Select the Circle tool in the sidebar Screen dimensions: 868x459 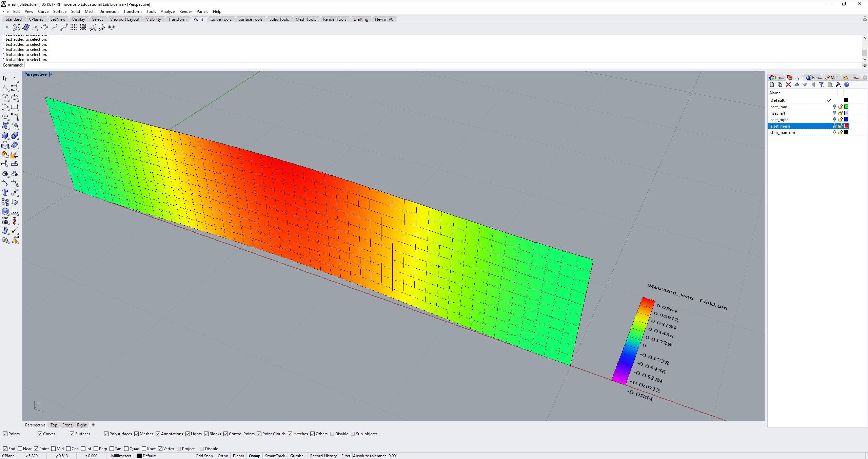pyautogui.click(x=5, y=97)
